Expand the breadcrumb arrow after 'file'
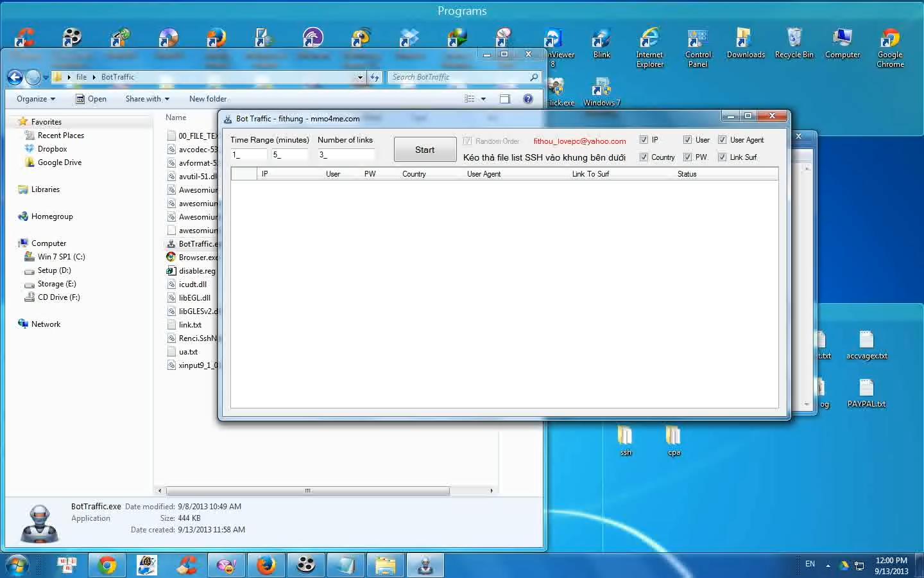924x578 pixels. (x=94, y=77)
